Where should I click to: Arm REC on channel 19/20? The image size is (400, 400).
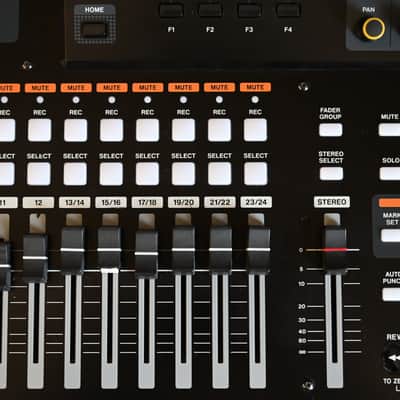coord(183,130)
